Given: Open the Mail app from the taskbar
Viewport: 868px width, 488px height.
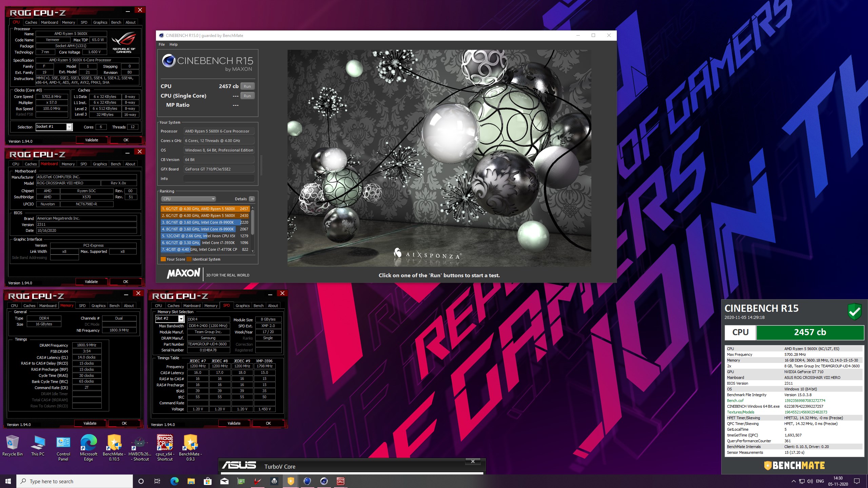Looking at the screenshot, I should point(224,481).
